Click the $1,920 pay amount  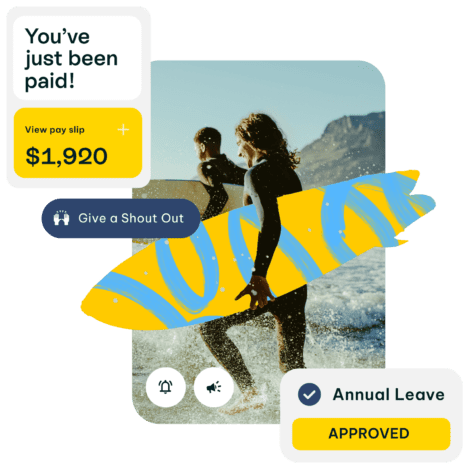(x=66, y=156)
